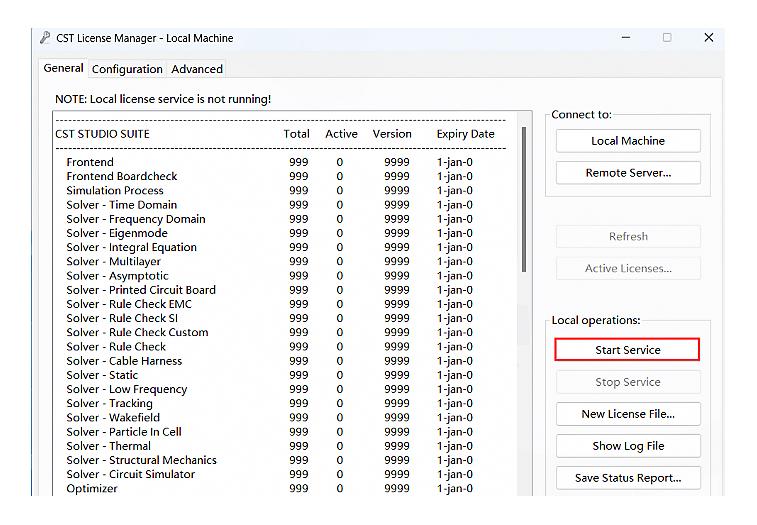
Task: Select Solver - Wakefield row
Action: pos(269,417)
